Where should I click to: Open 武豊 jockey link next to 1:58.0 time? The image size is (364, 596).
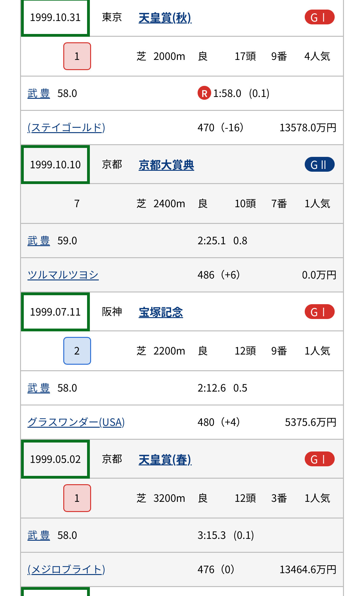(x=39, y=94)
